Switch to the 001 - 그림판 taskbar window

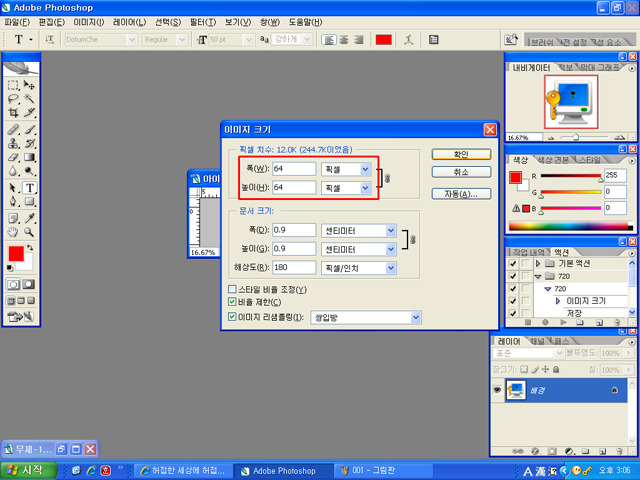point(382,471)
